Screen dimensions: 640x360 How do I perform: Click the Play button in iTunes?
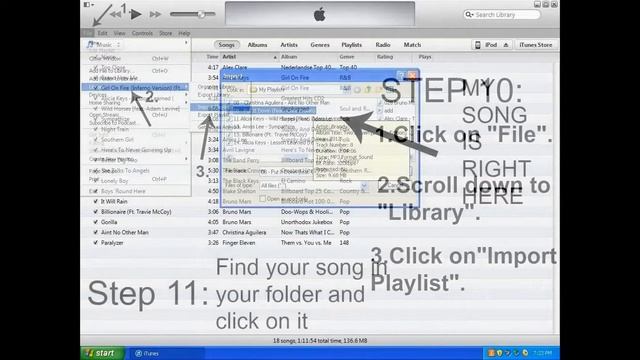point(136,14)
